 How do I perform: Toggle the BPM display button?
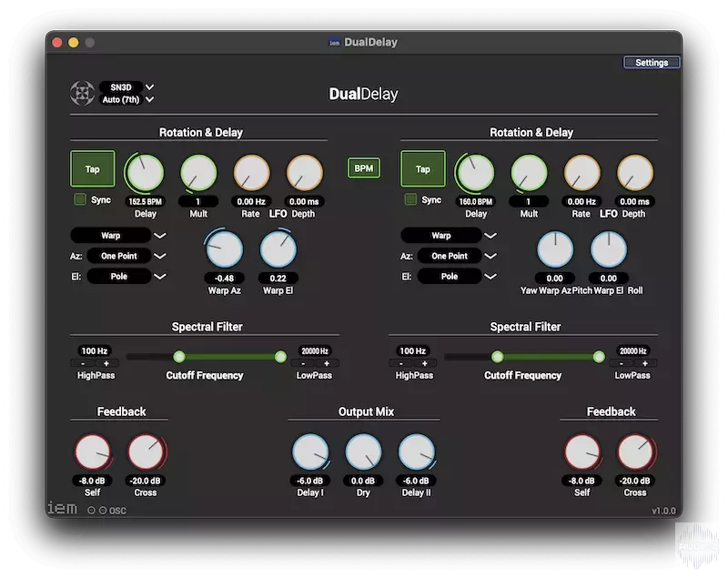point(363,168)
